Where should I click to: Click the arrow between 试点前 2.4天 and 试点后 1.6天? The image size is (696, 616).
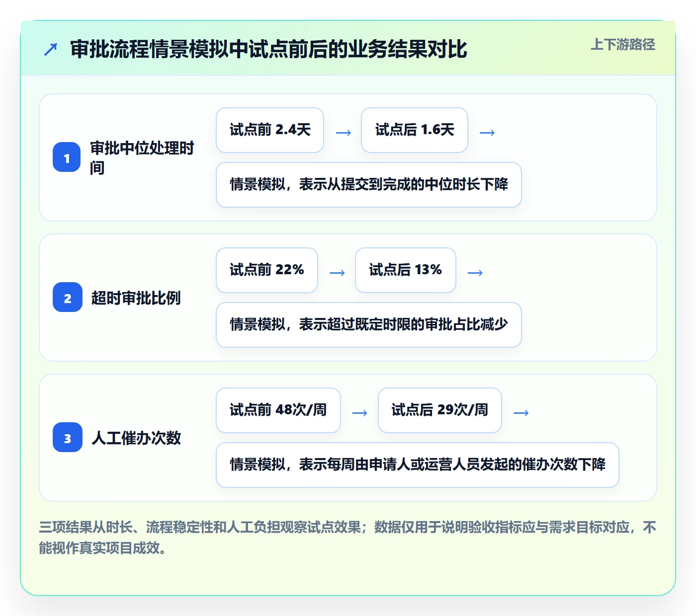pyautogui.click(x=344, y=132)
